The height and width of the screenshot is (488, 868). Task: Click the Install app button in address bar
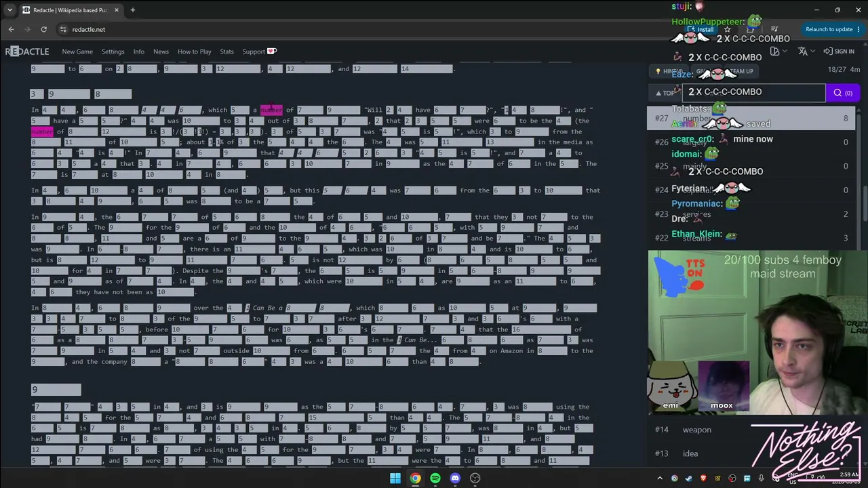701,30
